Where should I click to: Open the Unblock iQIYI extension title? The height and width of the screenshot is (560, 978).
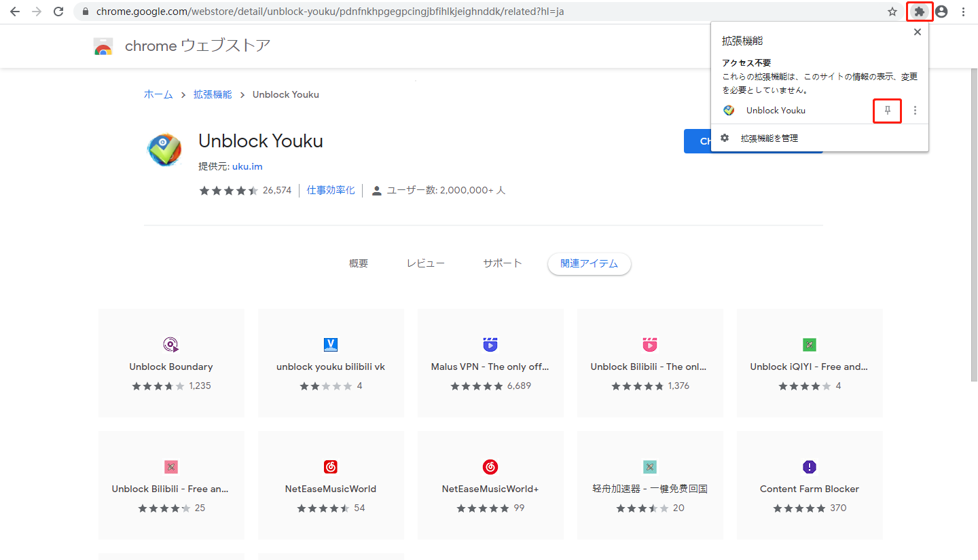[809, 367]
